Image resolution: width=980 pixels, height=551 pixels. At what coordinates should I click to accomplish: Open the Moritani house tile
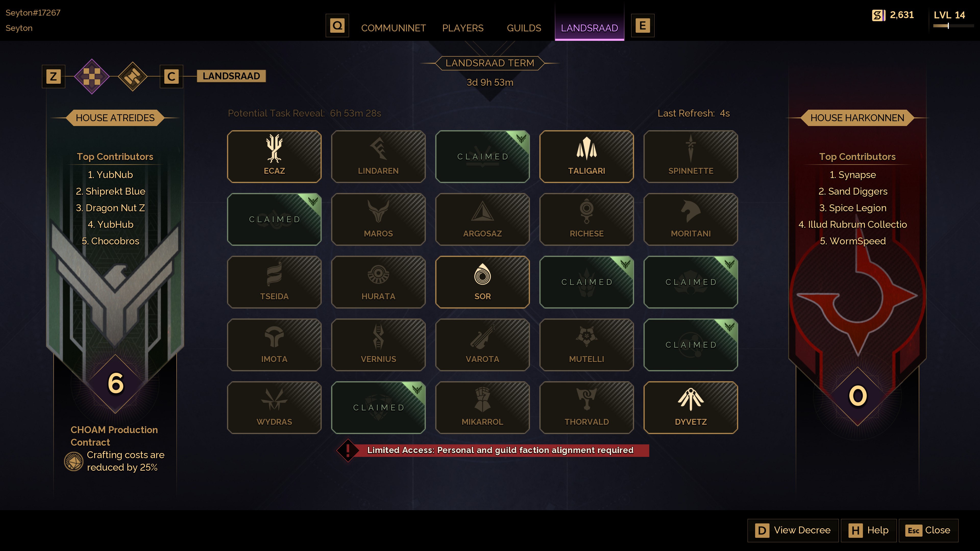click(691, 219)
